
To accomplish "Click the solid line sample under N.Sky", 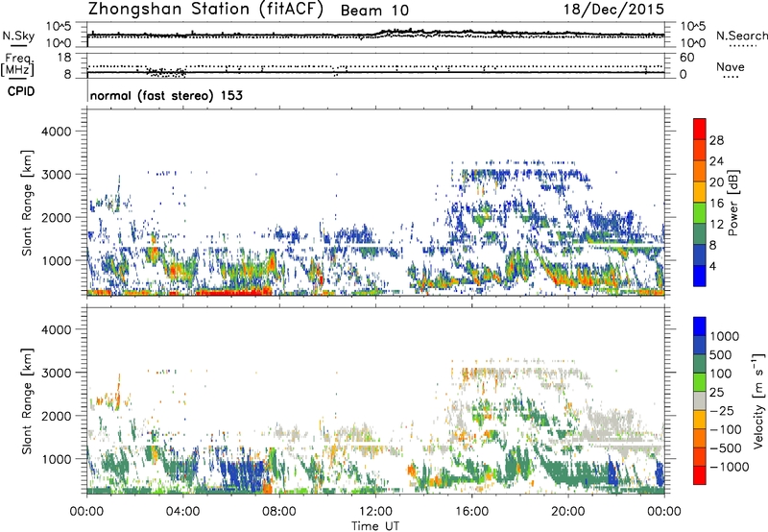I will 18,46.
